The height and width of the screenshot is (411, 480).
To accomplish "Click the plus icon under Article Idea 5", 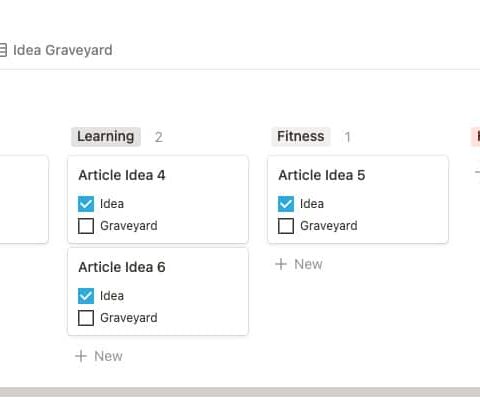I will [x=281, y=264].
